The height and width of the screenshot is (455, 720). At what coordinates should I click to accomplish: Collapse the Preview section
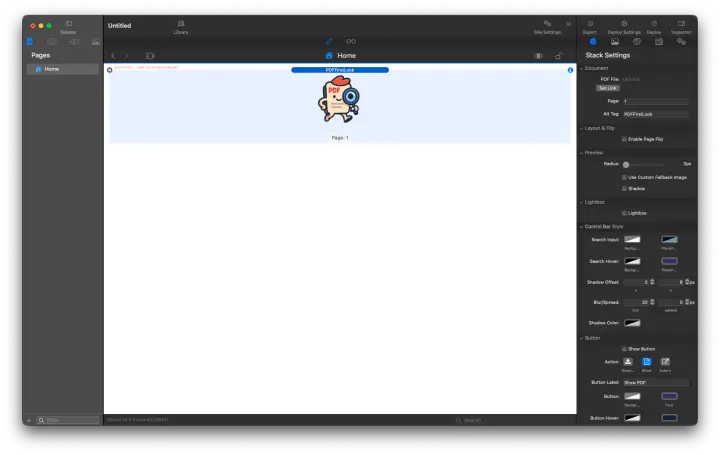click(x=581, y=153)
